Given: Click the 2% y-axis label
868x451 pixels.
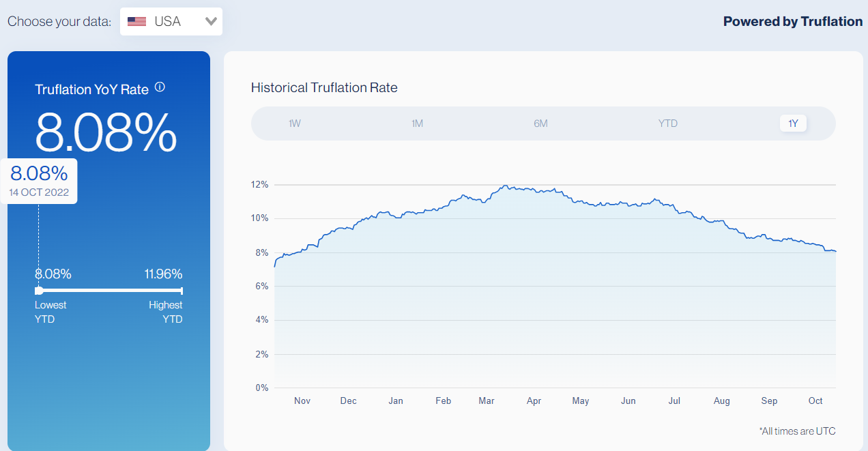Looking at the screenshot, I should coord(262,354).
